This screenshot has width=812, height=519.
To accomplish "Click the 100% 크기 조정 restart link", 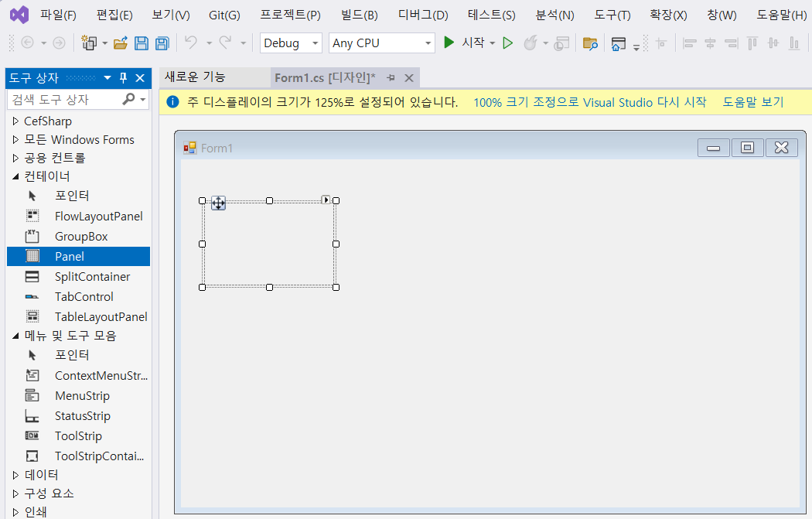I will coord(590,102).
